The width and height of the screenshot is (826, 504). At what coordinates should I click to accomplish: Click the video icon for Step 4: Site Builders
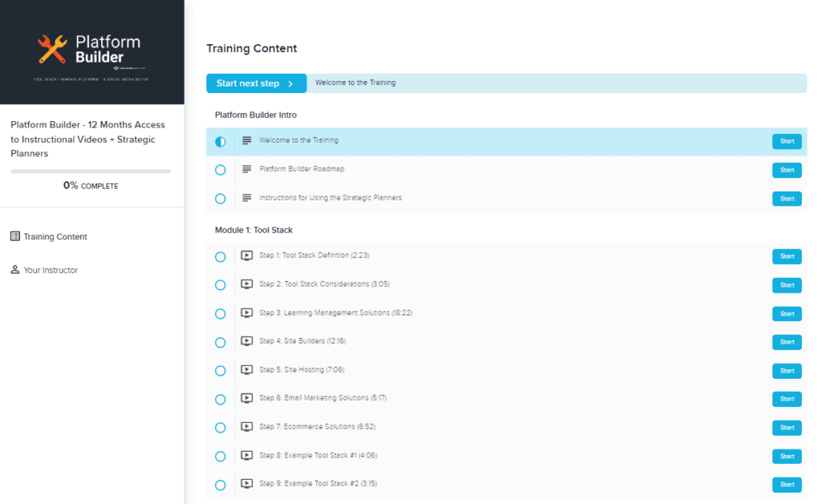pos(246,341)
